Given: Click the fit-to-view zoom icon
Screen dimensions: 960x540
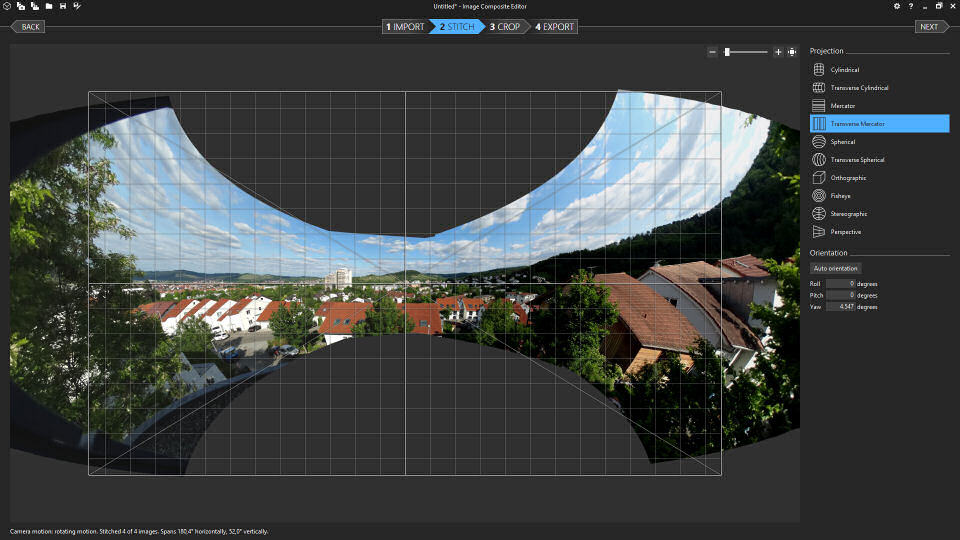Looking at the screenshot, I should [792, 52].
